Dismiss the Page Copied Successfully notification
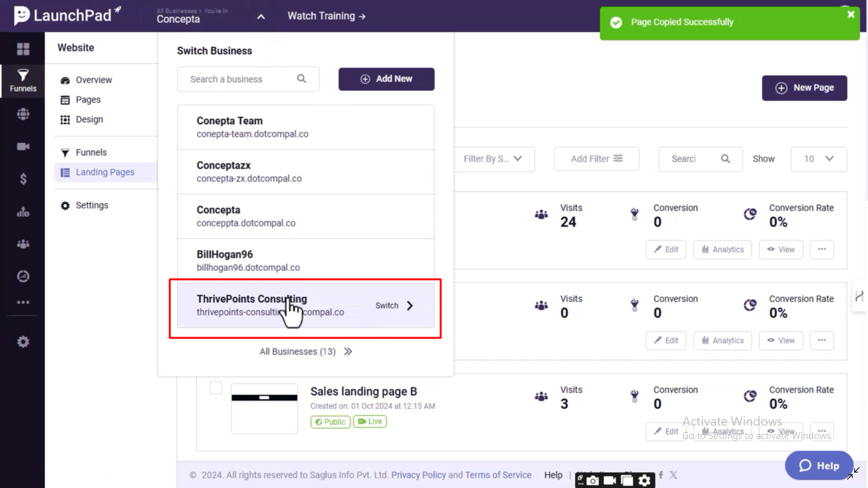Viewport: 868px width, 488px height. click(851, 15)
